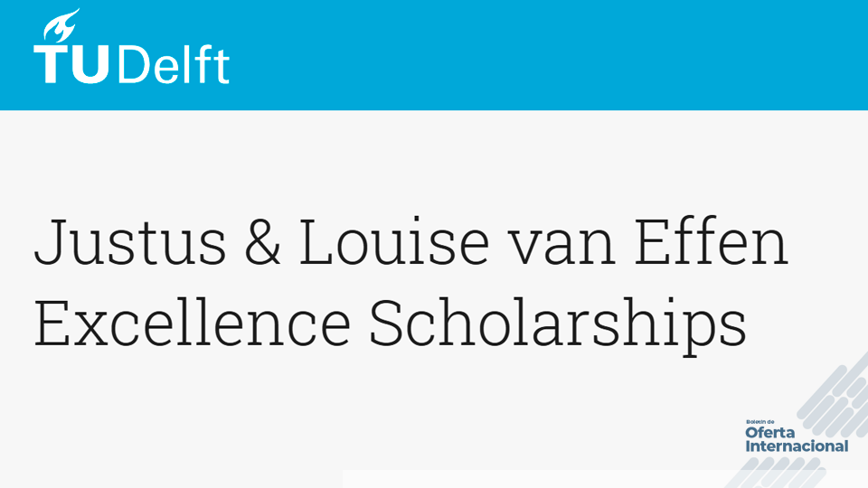The height and width of the screenshot is (488, 868).
Task: Click the light strip along the bottom edge
Action: click(x=542, y=479)
